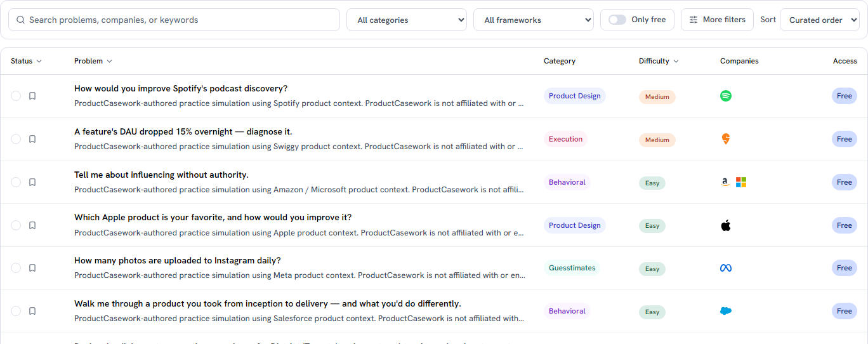Click the search problems input field
The width and height of the screenshot is (868, 344).
coord(174,20)
